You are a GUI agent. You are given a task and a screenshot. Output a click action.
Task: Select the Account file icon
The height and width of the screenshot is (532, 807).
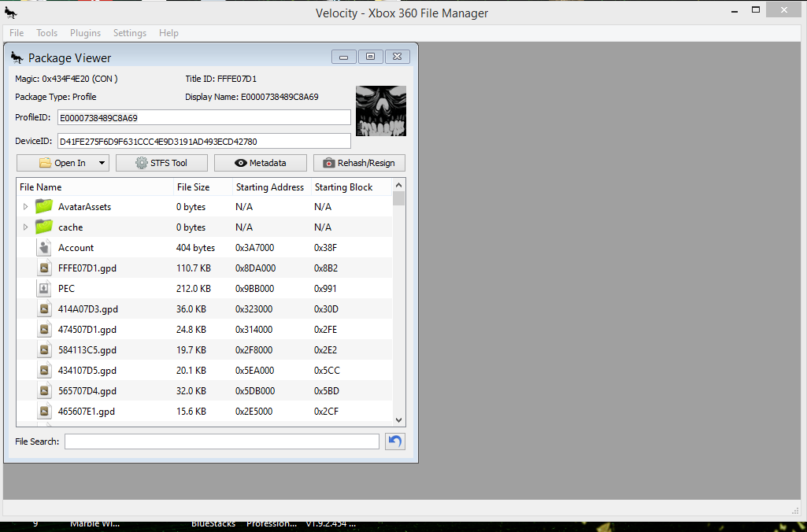point(44,247)
